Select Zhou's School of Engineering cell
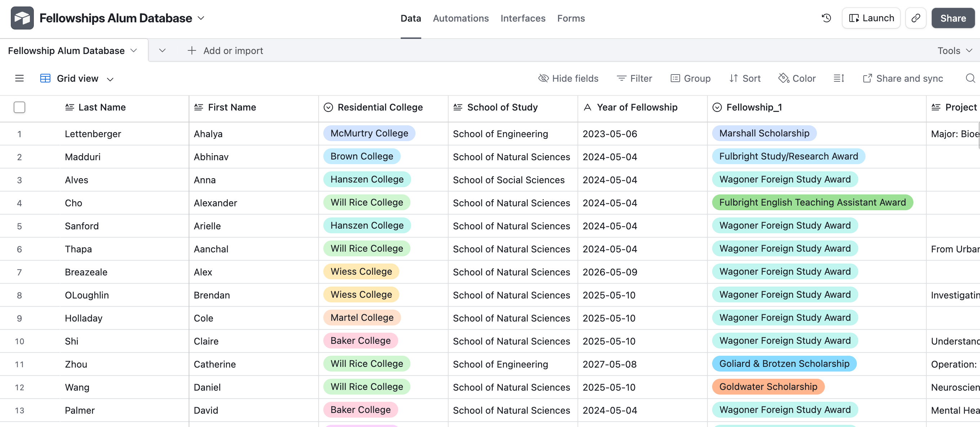This screenshot has width=980, height=427. pos(513,364)
